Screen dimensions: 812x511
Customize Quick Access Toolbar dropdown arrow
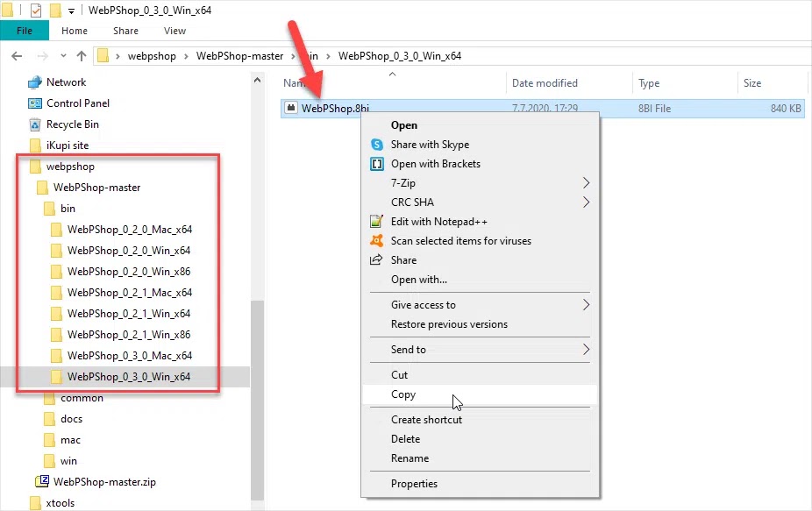(x=71, y=11)
